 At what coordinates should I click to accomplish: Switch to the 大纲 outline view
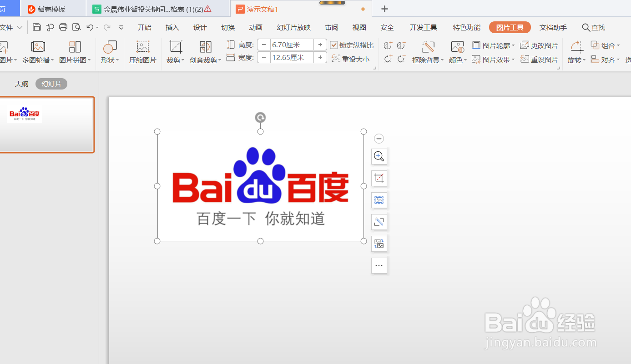click(x=21, y=83)
